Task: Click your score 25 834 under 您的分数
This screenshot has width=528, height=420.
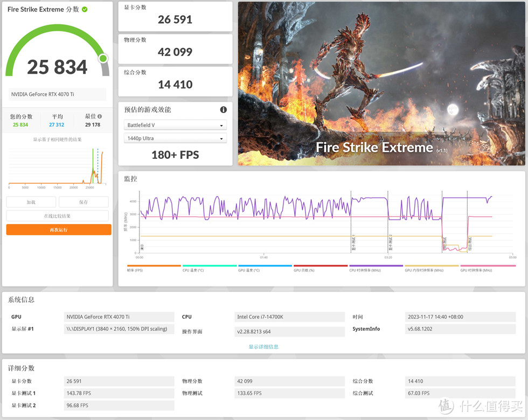Action: coord(20,125)
